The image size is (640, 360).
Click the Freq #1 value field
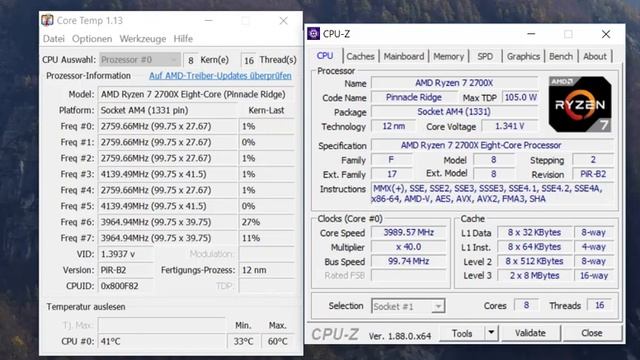167,142
